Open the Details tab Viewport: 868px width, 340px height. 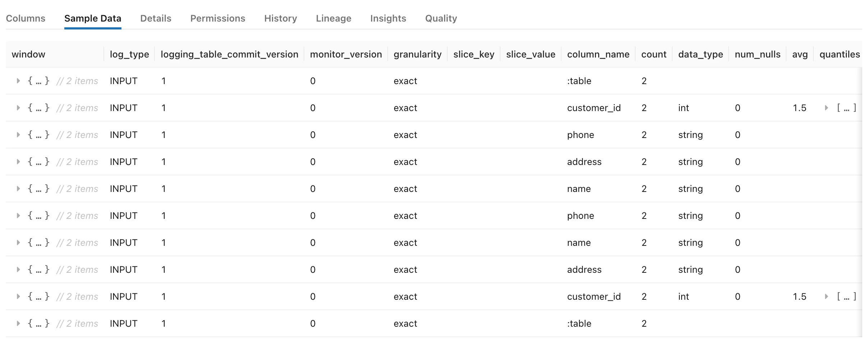point(156,18)
